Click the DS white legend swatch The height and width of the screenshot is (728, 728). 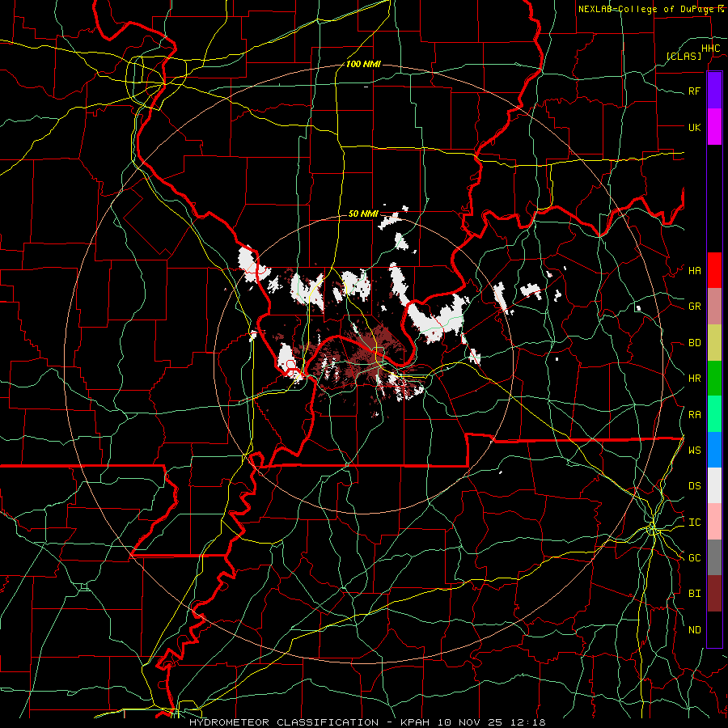click(x=714, y=485)
